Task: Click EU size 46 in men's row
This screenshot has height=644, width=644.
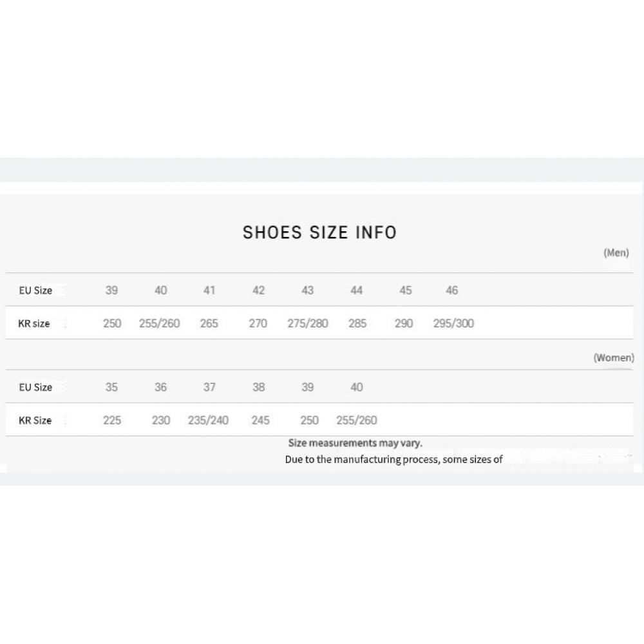Action: click(451, 290)
